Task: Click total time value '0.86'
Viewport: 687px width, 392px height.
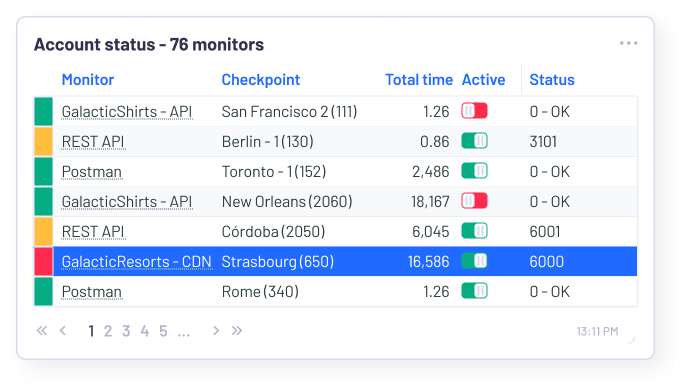Action: pos(435,141)
